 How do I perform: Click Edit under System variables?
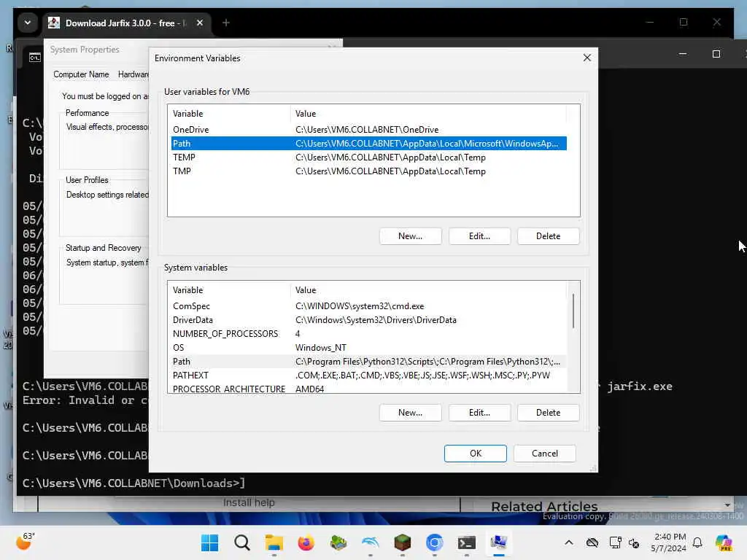pos(479,413)
